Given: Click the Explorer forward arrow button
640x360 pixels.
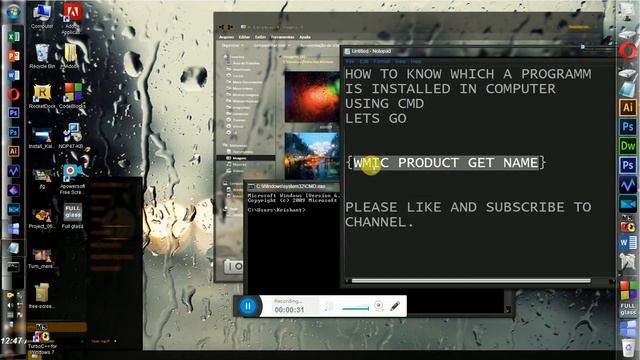Looking at the screenshot, I should coord(230,27).
